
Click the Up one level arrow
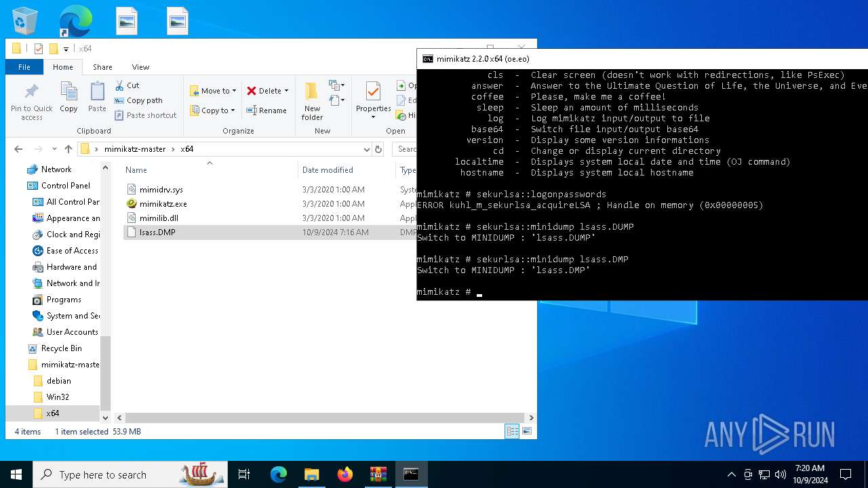(x=68, y=149)
